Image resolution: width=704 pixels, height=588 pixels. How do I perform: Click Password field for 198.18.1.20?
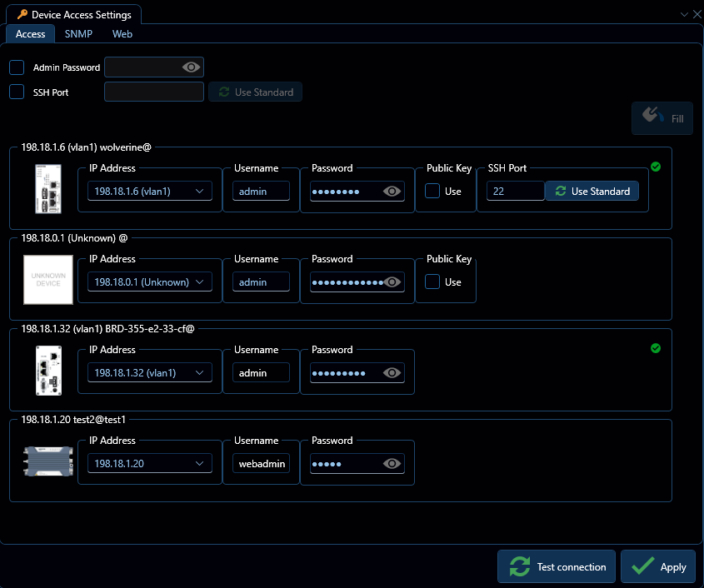tap(357, 463)
